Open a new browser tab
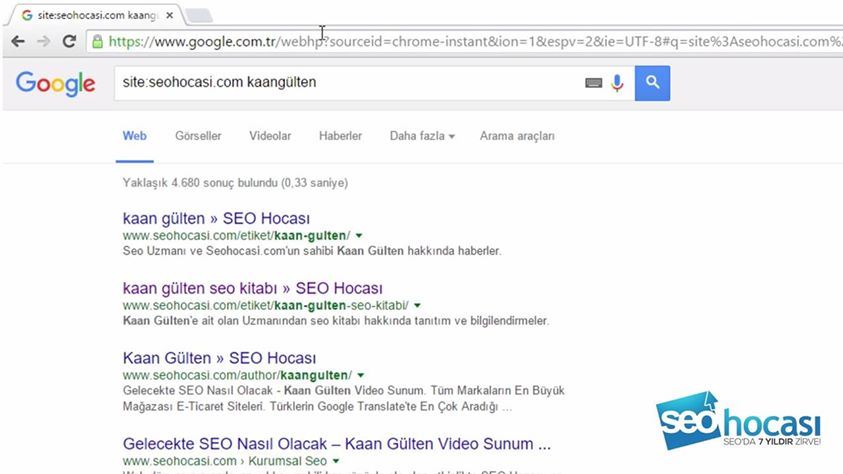Screen dimensions: 843x474 199,16
